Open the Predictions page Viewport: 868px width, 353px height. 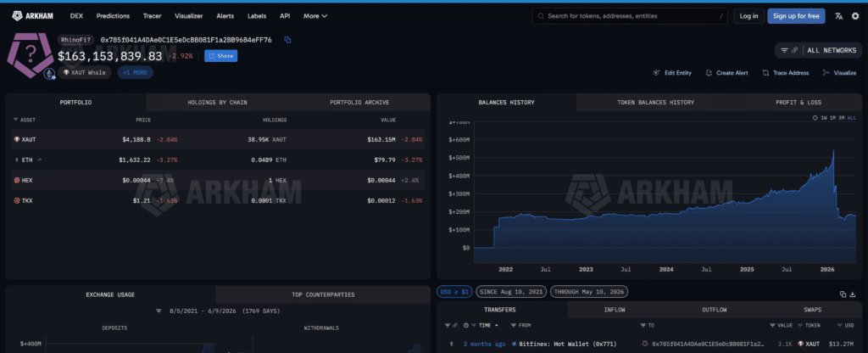[x=113, y=16]
